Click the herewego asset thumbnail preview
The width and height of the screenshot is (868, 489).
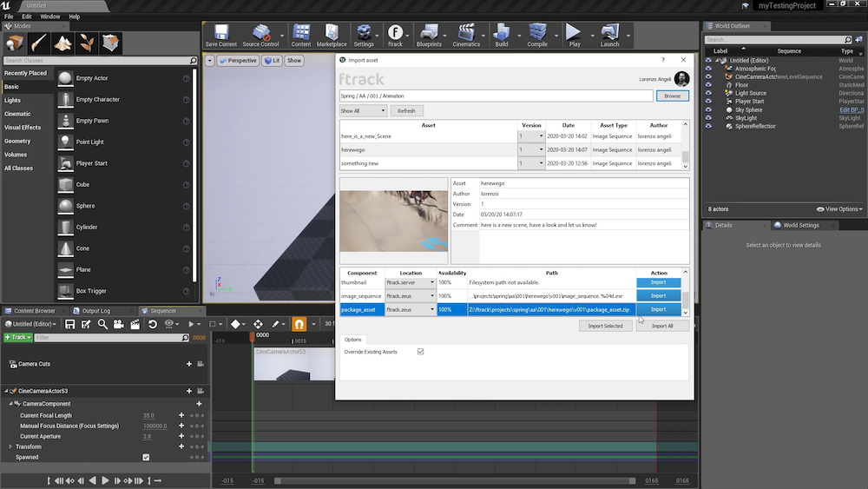(x=393, y=221)
